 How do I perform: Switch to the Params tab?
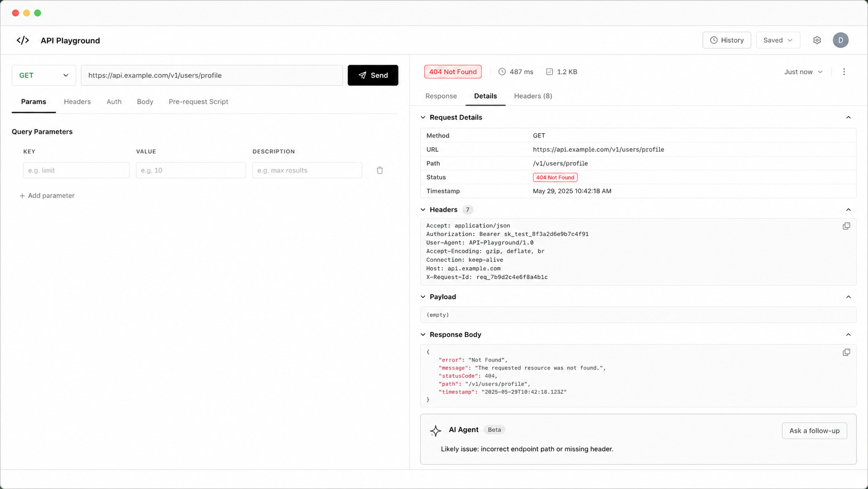(x=34, y=102)
